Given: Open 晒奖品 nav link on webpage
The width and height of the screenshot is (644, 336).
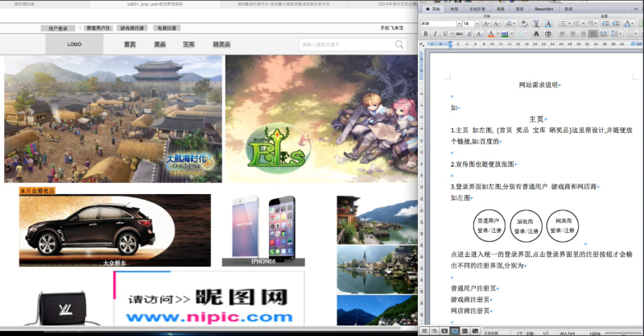Looking at the screenshot, I should (221, 44).
